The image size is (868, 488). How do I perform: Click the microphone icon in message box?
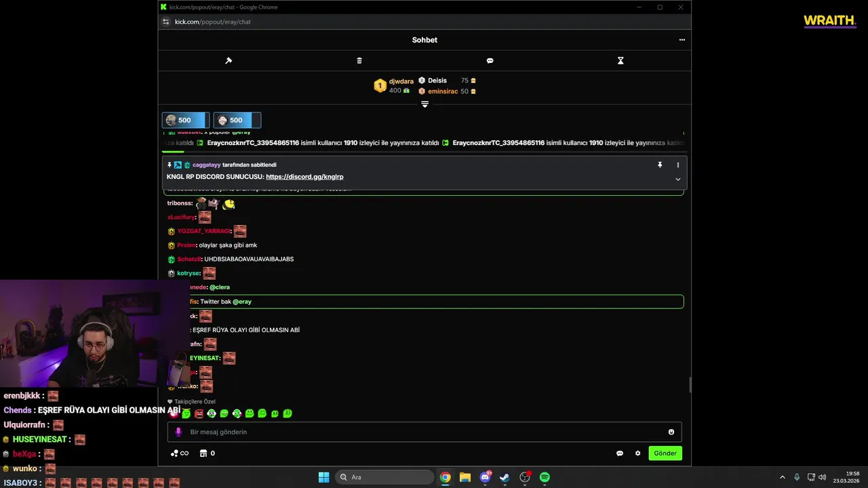(x=178, y=432)
